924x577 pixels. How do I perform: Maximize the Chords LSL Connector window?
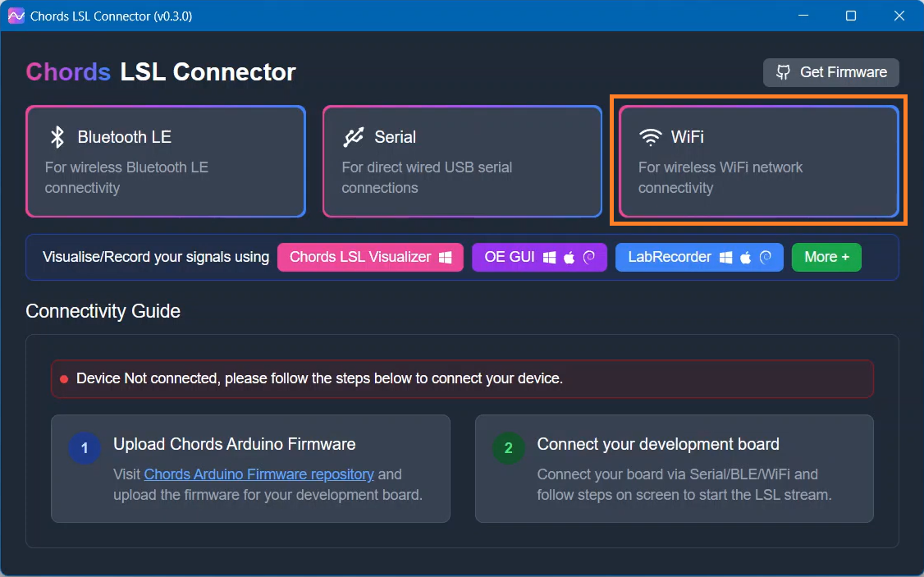851,16
